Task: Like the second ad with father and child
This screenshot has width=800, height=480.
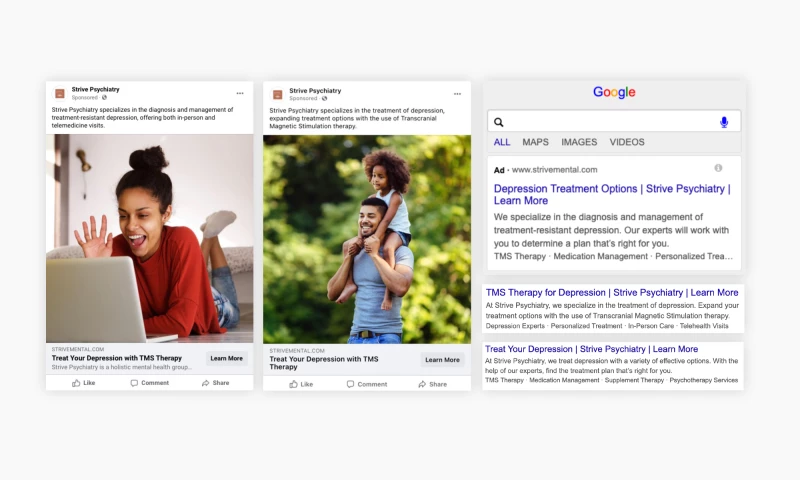Action: tap(301, 384)
